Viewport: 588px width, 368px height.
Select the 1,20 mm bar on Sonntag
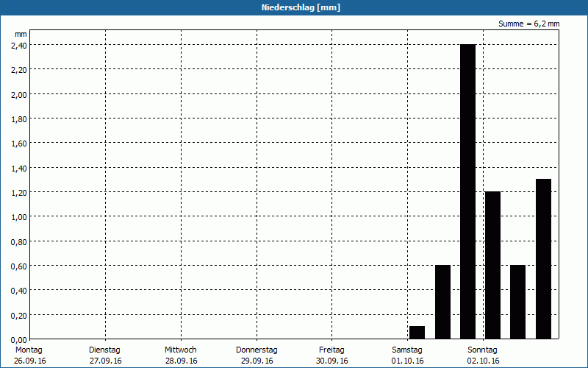point(492,265)
